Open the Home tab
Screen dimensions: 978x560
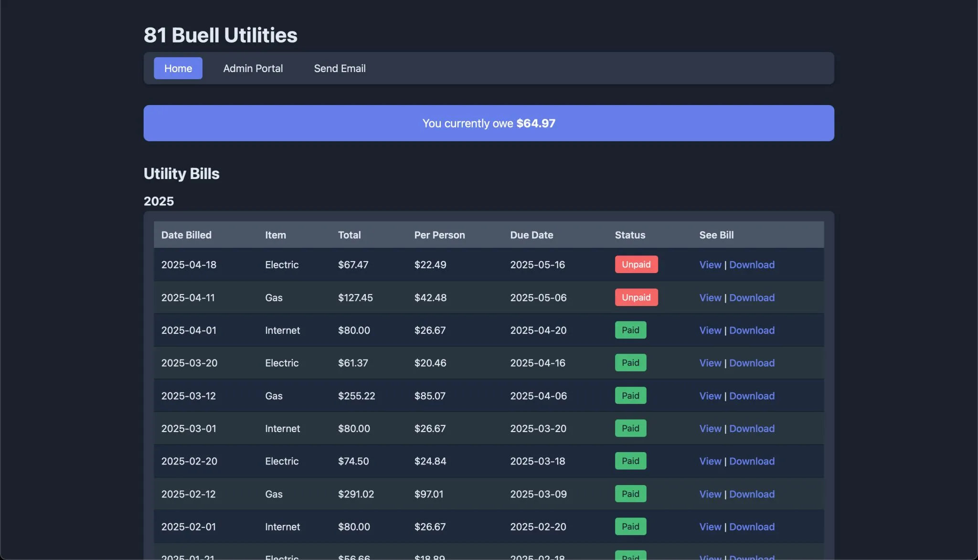(178, 68)
